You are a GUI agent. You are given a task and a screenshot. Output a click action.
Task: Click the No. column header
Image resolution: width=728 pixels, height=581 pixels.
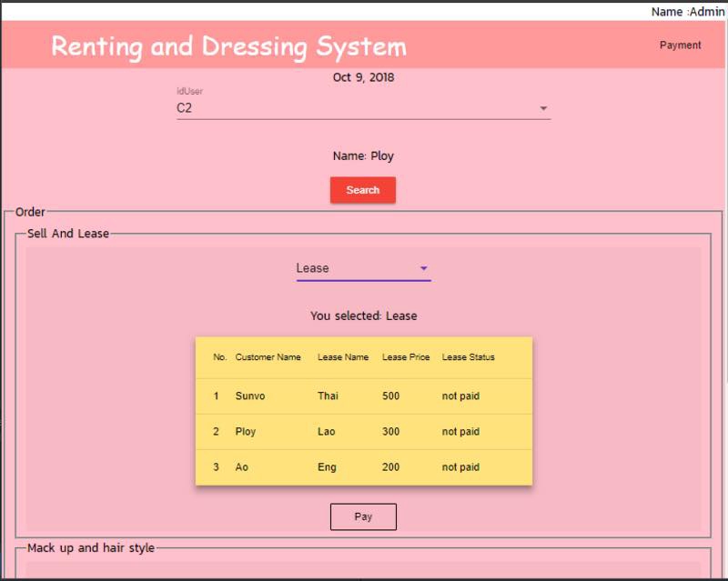219,356
